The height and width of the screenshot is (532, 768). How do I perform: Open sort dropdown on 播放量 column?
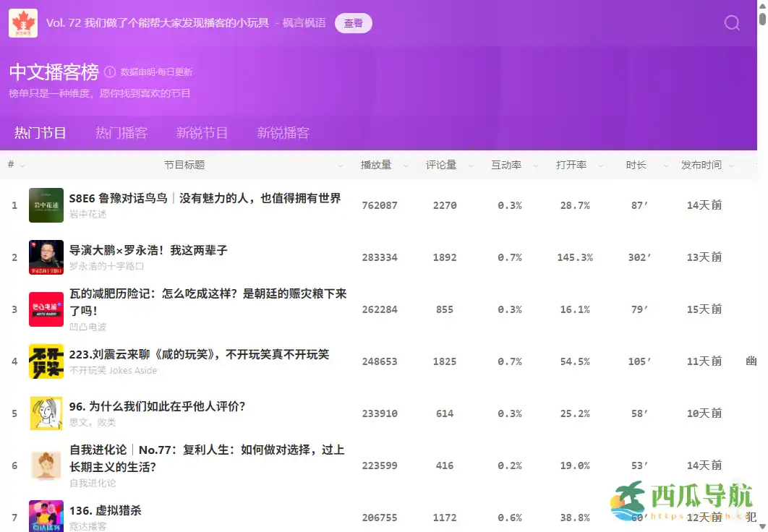pyautogui.click(x=406, y=165)
